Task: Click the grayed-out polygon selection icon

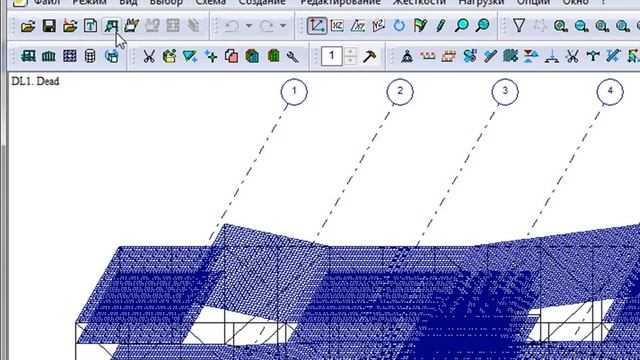Action: pos(540,26)
